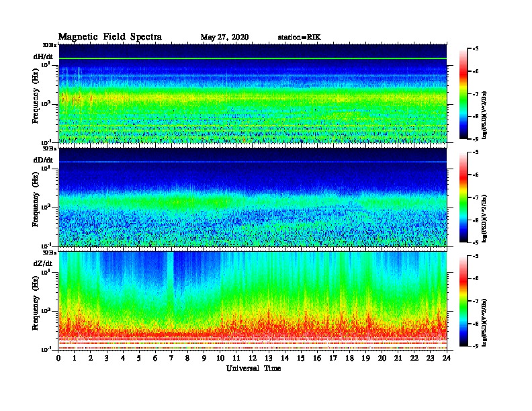Click hour tick label 22 on time axis

click(x=414, y=358)
